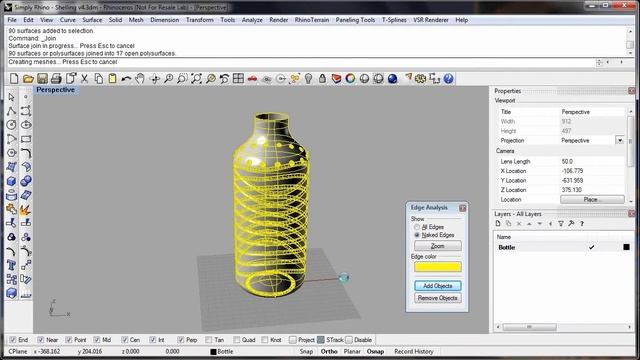Click the Explode icon in left toolbar
640x360 pixels.
[26, 209]
